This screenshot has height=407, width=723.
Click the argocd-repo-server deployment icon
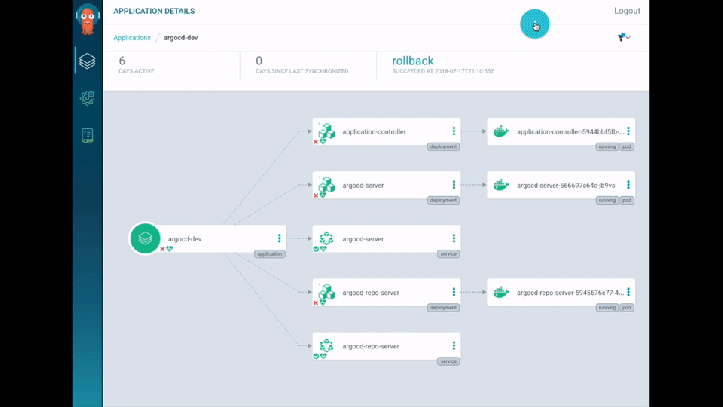[326, 293]
